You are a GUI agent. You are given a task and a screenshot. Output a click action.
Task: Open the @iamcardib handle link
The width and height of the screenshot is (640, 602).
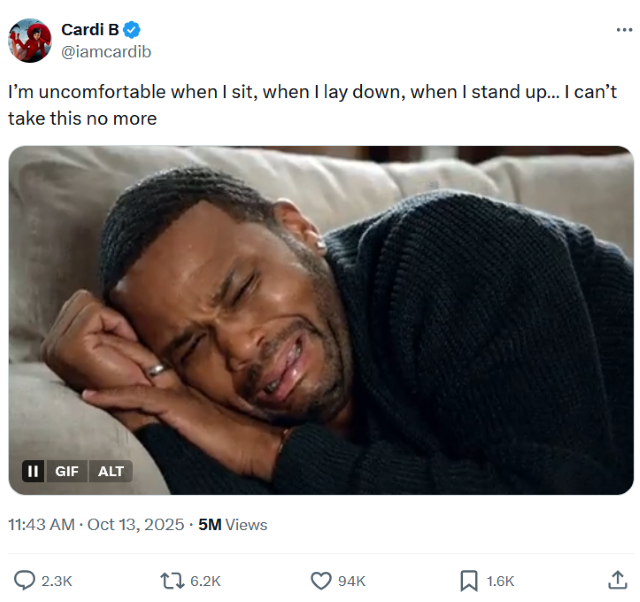(x=106, y=51)
